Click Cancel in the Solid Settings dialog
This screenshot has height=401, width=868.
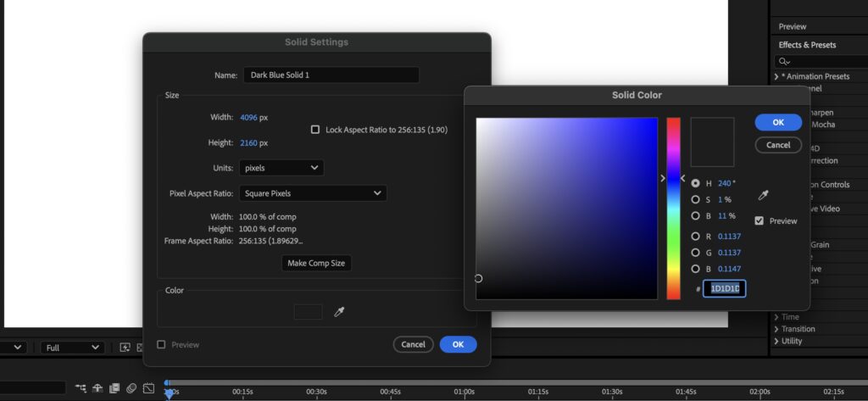[413, 344]
